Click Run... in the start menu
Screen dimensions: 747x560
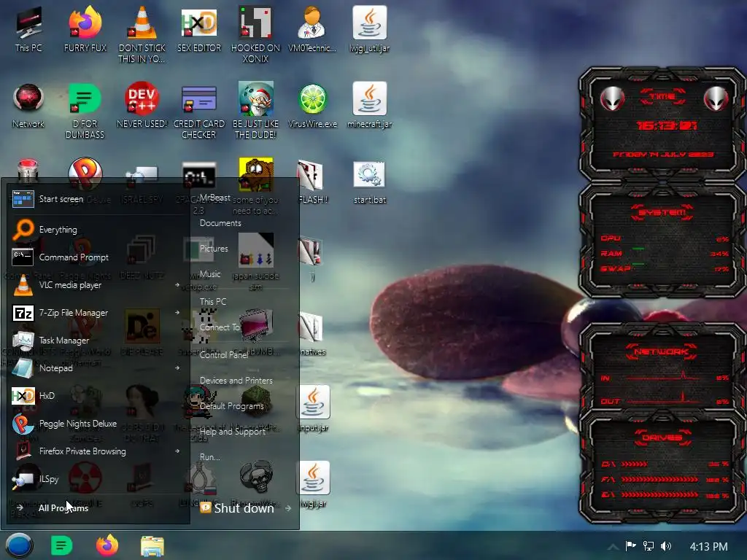click(x=210, y=457)
